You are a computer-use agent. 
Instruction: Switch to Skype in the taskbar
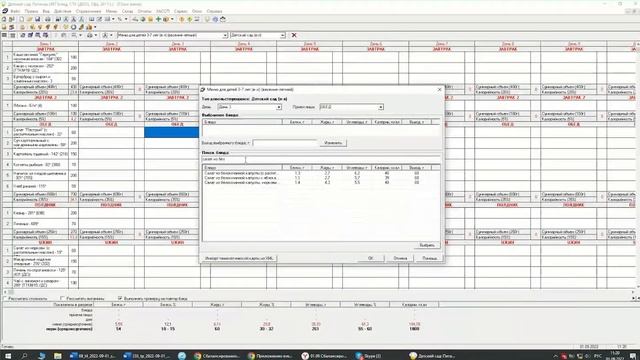[369, 356]
